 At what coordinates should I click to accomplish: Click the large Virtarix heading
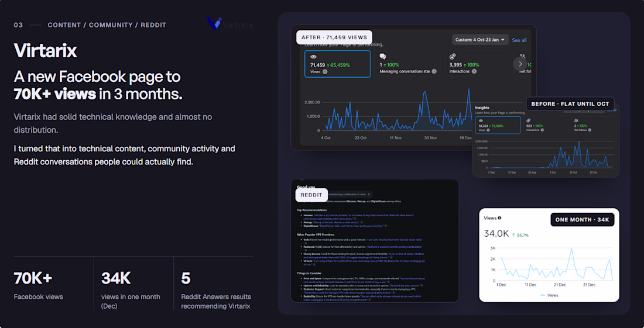[x=45, y=50]
